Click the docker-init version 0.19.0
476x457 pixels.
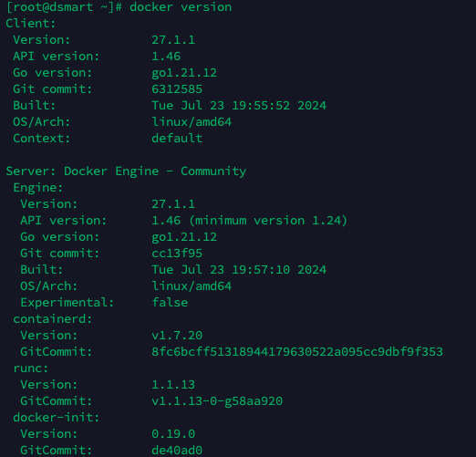point(173,434)
